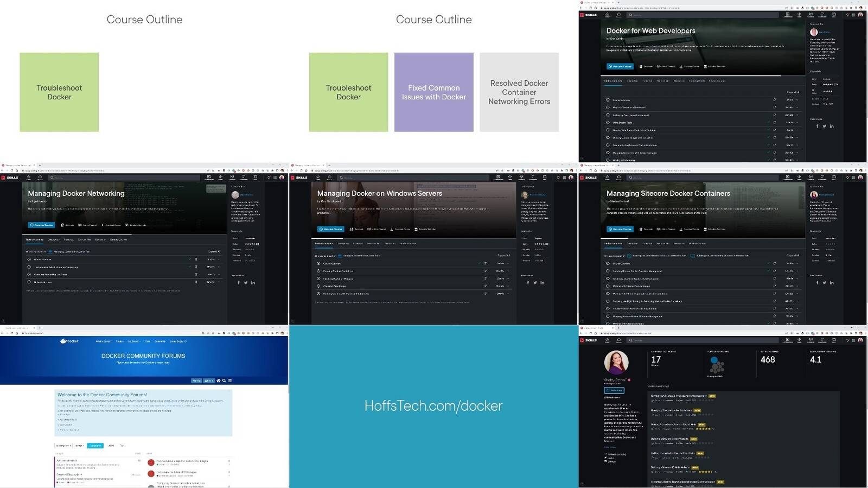Viewport: 868px width, 488px height.
Task: Click the Facebook share icon on Managing Sitecore Docker Containers page
Action: pos(817,282)
